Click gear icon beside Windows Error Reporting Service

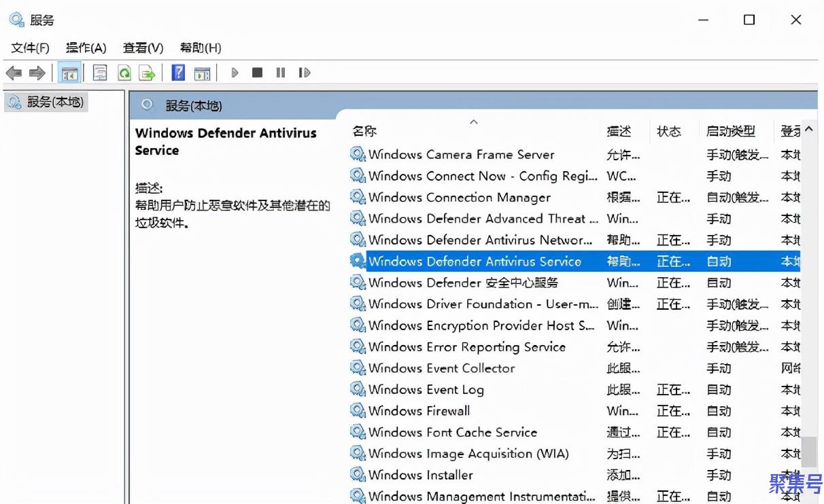(358, 346)
